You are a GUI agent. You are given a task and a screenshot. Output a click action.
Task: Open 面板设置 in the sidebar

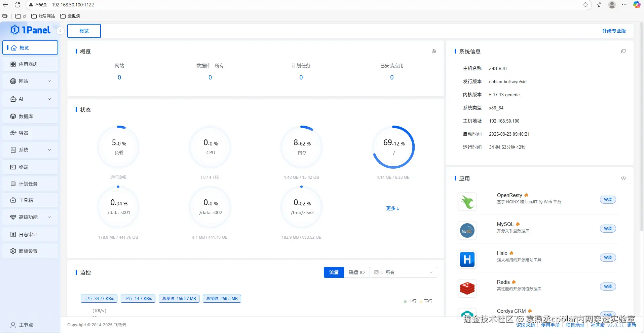[x=30, y=251]
